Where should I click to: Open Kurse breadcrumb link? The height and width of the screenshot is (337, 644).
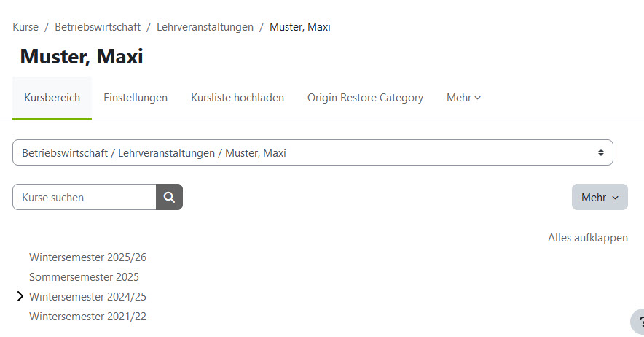click(25, 27)
